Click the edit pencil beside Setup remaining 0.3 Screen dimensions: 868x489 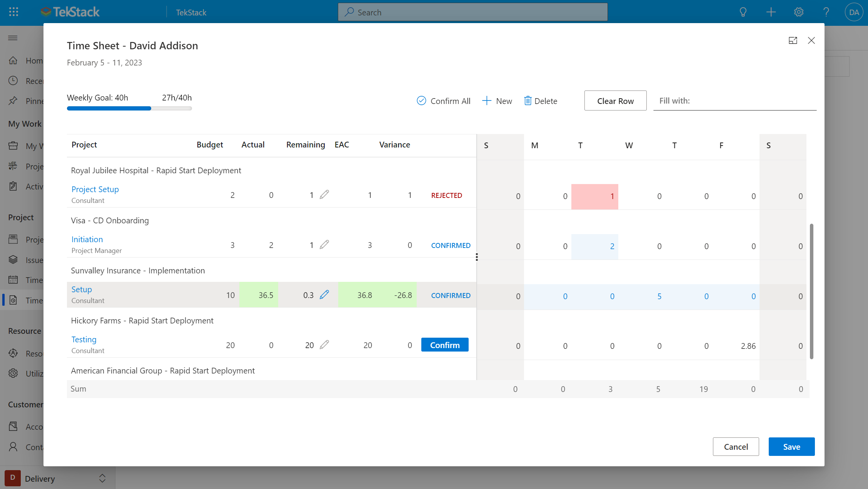click(324, 295)
